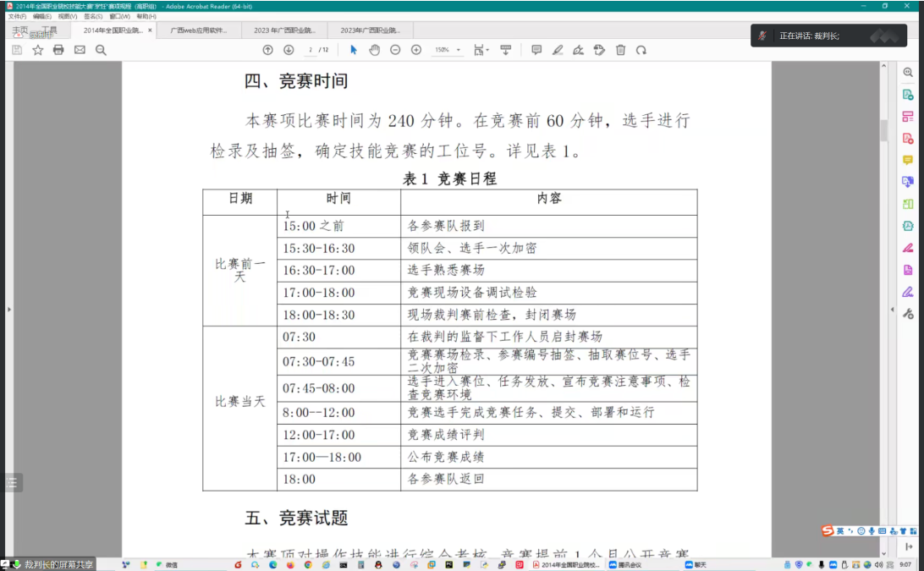Click the 15:30-16:30 time cell
Viewport: 924px width, 571px height.
338,248
